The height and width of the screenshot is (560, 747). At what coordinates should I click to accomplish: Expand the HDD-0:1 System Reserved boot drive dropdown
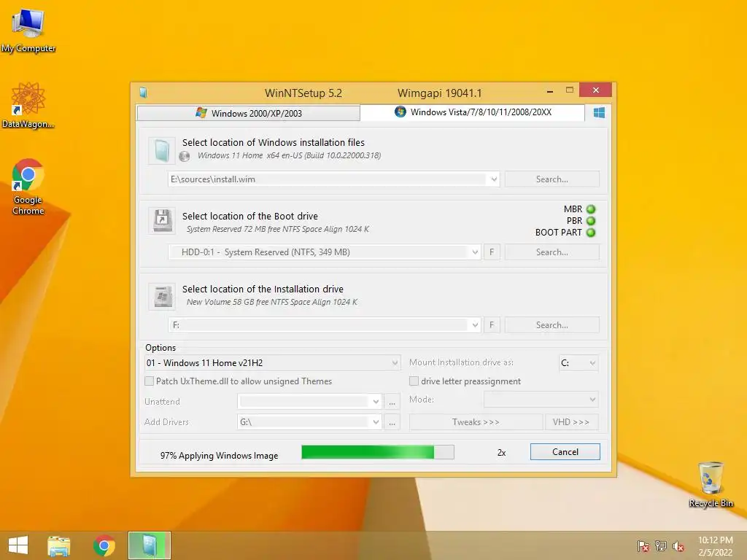tap(475, 252)
